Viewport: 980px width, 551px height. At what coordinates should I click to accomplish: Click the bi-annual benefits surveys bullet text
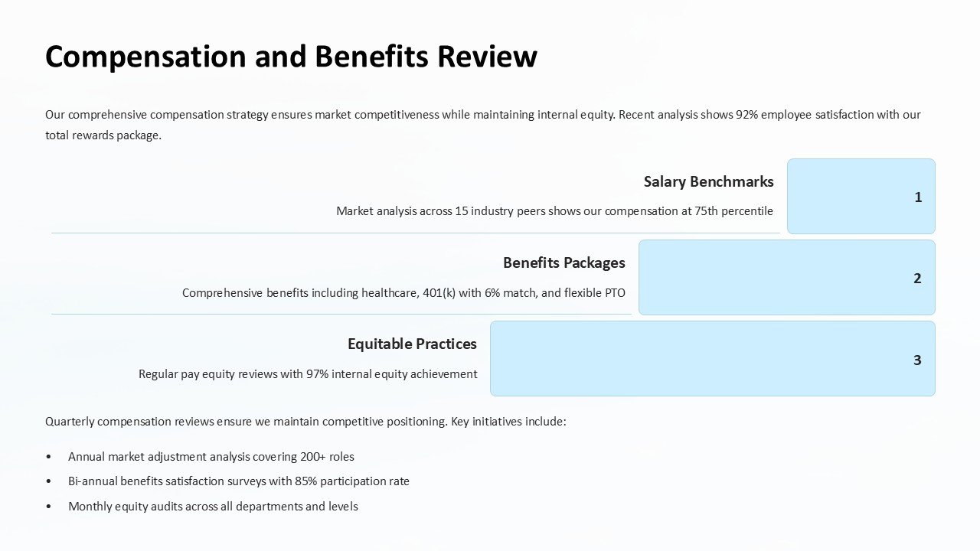239,481
